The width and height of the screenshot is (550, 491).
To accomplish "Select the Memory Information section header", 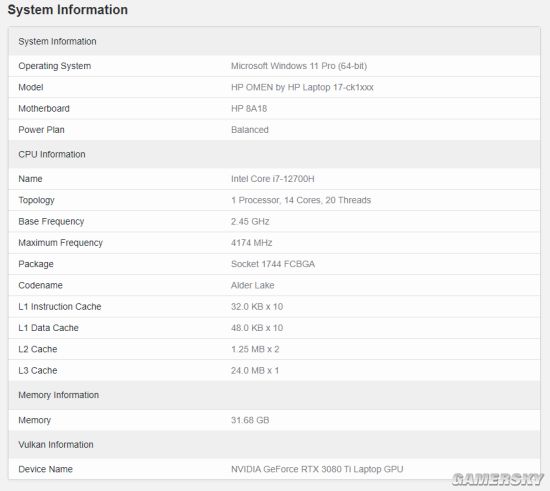I will [59, 395].
